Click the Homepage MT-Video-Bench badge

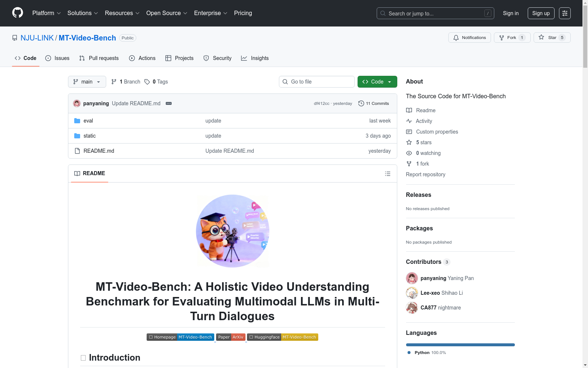click(180, 337)
